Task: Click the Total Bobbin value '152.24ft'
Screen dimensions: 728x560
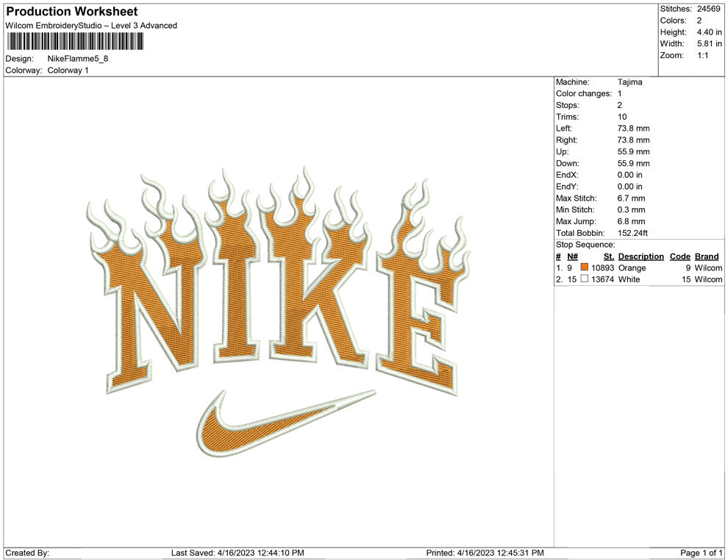Action: click(633, 233)
